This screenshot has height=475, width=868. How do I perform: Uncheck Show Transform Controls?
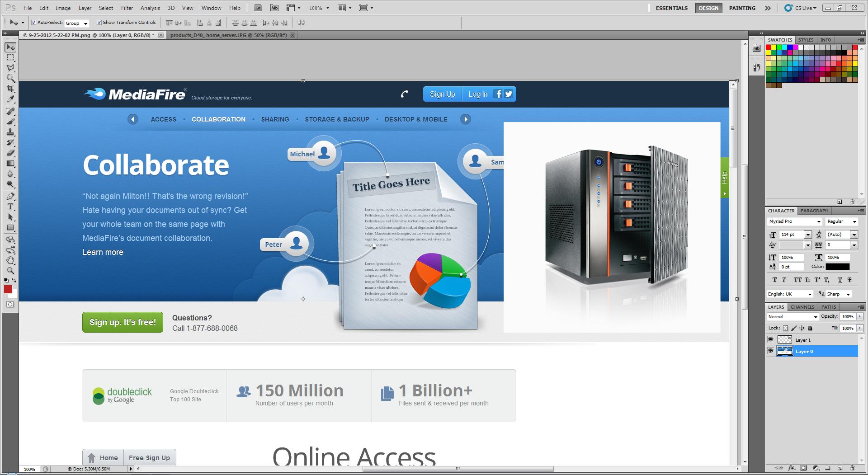(99, 22)
